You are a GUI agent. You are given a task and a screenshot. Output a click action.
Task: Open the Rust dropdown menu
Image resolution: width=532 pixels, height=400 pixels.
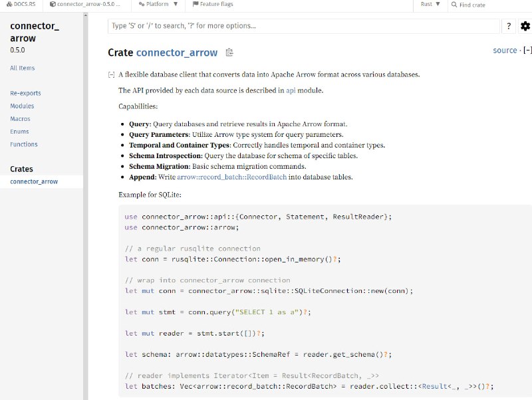point(430,5)
